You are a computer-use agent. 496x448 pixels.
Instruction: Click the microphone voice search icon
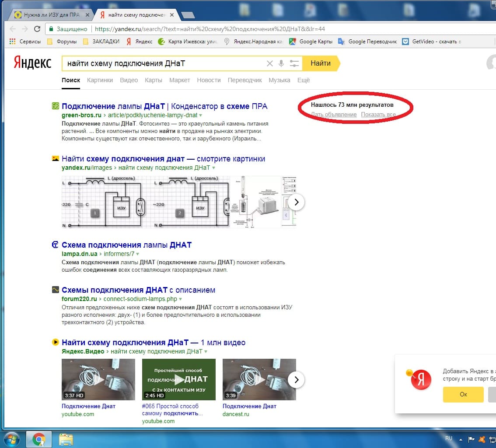pyautogui.click(x=281, y=63)
